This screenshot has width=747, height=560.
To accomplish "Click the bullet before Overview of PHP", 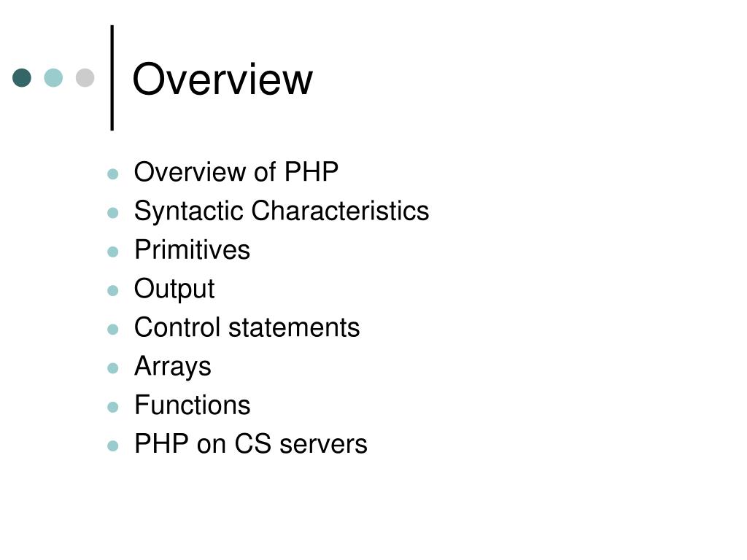I will pos(113,174).
